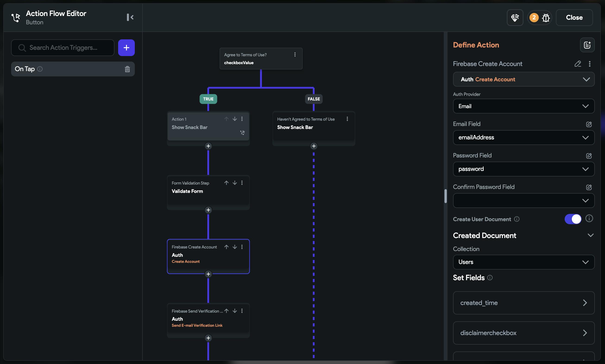
Task: Open the note icon in Define Action
Action: pos(587,45)
